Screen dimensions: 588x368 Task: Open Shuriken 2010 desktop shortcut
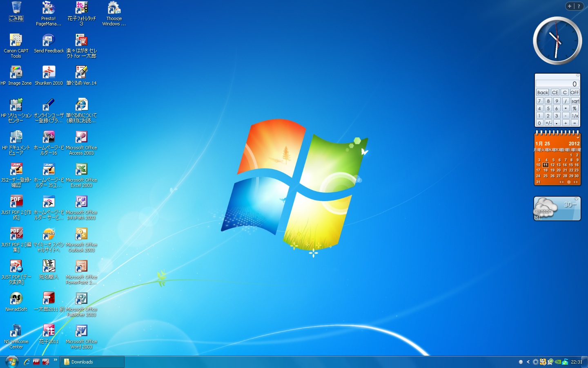49,76
